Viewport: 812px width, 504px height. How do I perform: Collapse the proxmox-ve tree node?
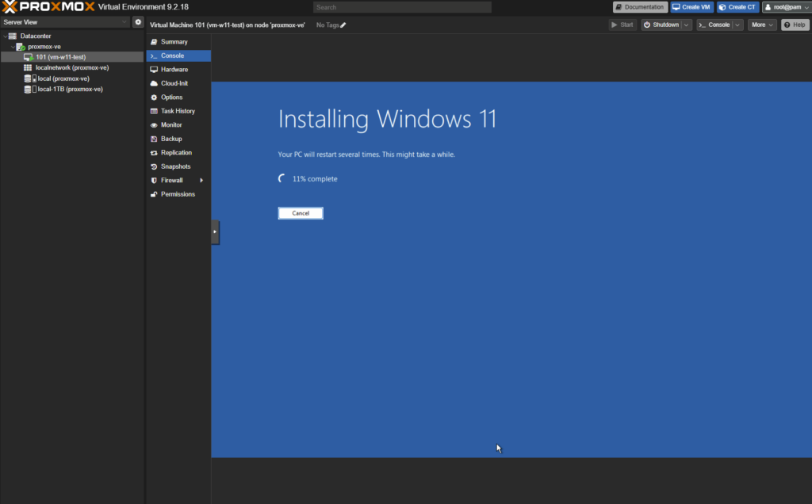point(13,47)
